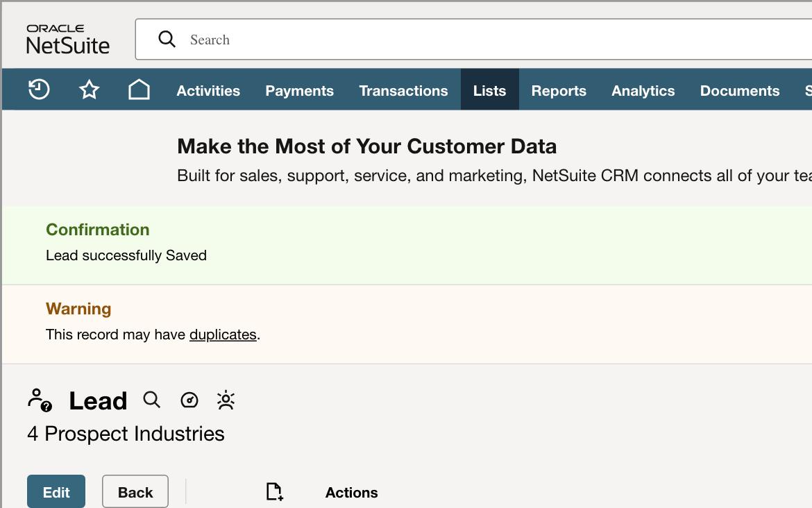Click the Oracle NetSuite logo
Image resolution: width=812 pixels, height=508 pixels.
pyautogui.click(x=68, y=40)
